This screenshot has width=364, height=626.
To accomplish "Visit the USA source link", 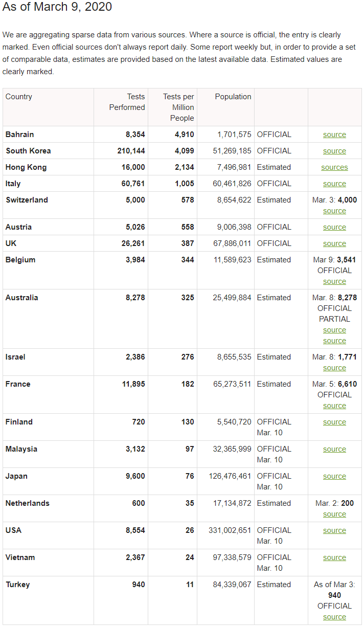I will click(334, 530).
